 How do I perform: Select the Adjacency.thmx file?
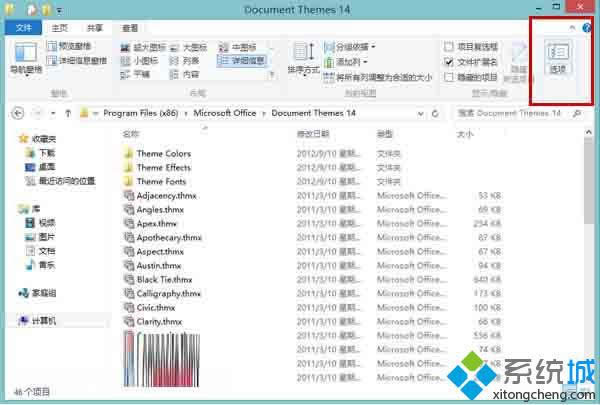click(x=160, y=196)
